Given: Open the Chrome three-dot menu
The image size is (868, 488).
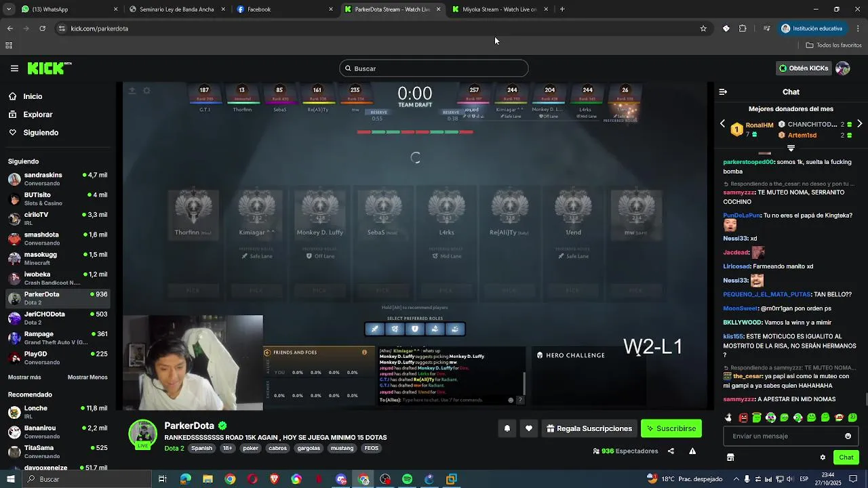Looking at the screenshot, I should pos(858,28).
